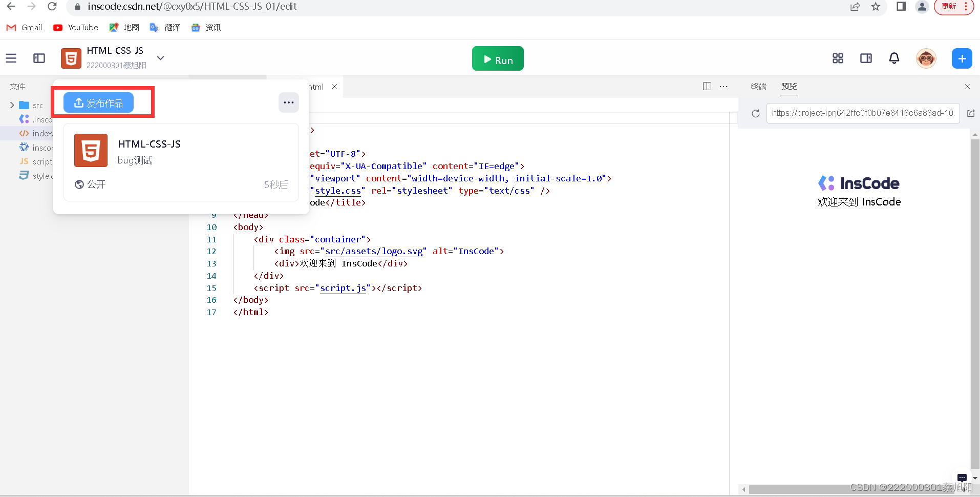Click the 文件 files panel header
Viewport: 980px width, 497px height.
(x=17, y=86)
